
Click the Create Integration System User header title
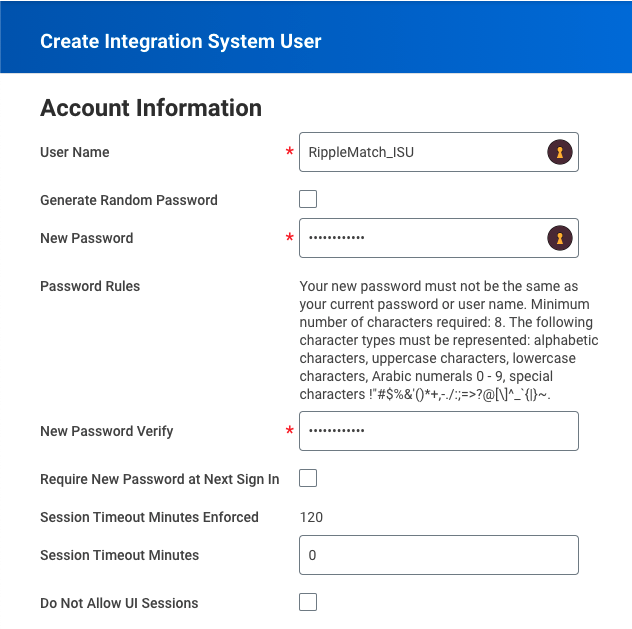[180, 41]
